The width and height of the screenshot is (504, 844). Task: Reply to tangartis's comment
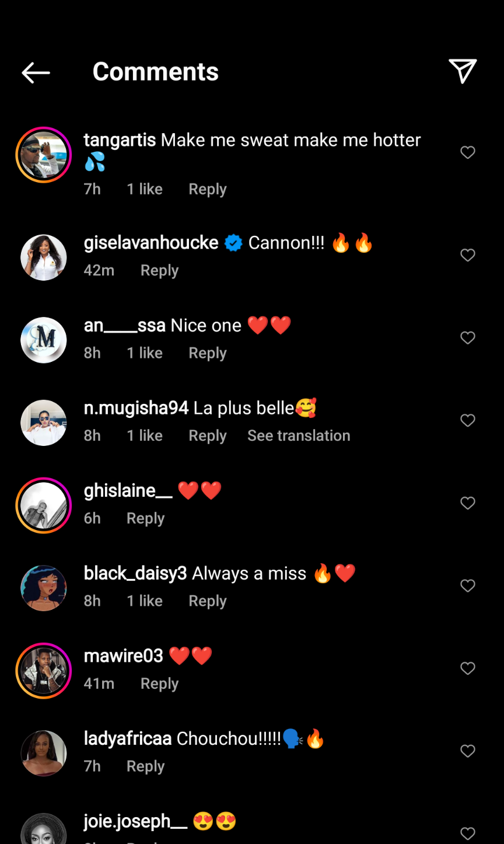click(208, 189)
